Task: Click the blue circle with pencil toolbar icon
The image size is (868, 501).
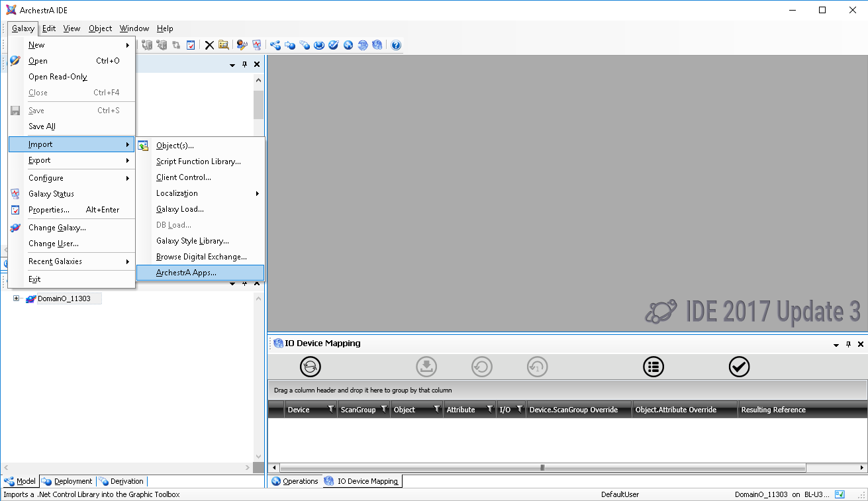Action: 334,45
